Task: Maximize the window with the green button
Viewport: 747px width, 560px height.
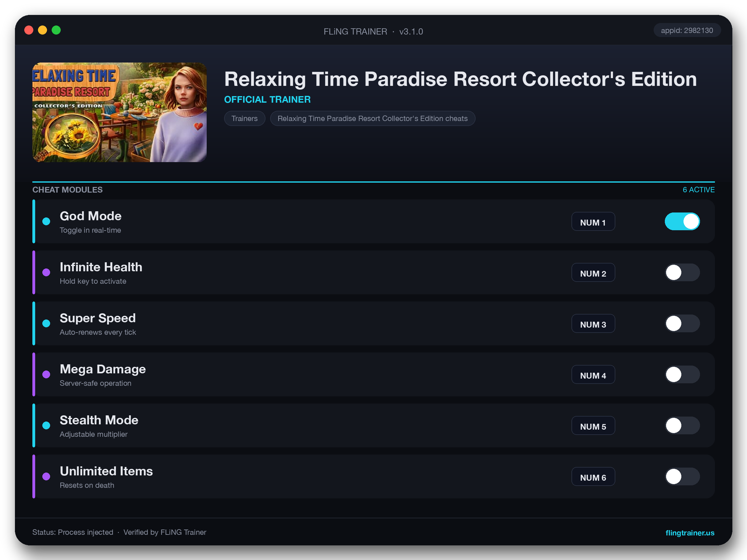Action: coord(56,30)
